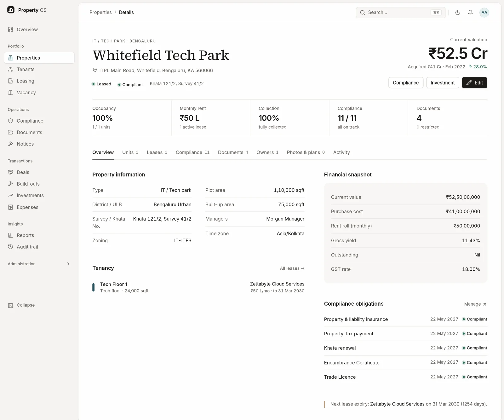Open the AA user avatar
Viewport: 504px width, 420px height.
point(484,13)
